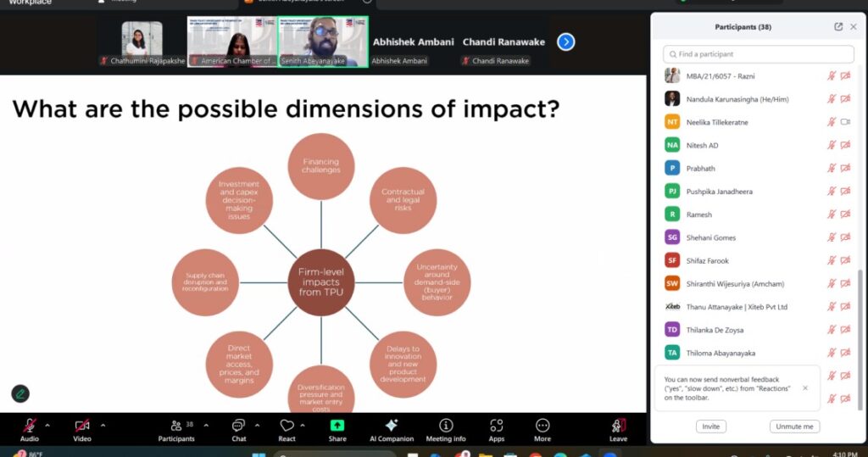Select participant Prabhath
Image resolution: width=868 pixels, height=457 pixels.
point(757,169)
